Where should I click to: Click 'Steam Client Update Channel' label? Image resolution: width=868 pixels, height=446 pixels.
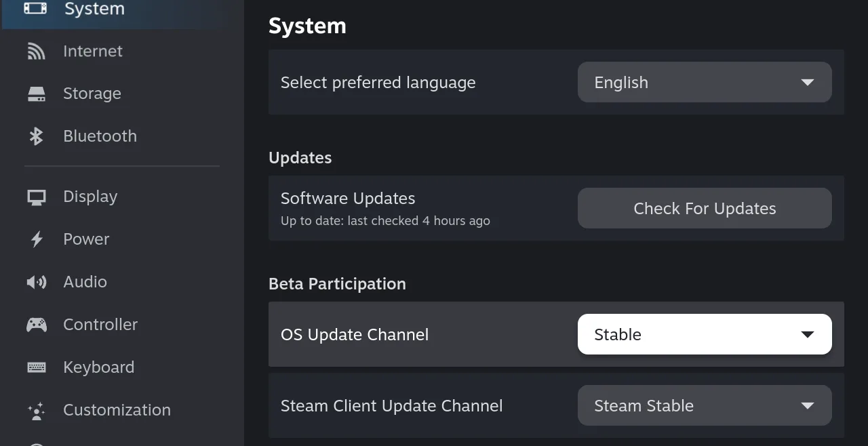(x=392, y=406)
